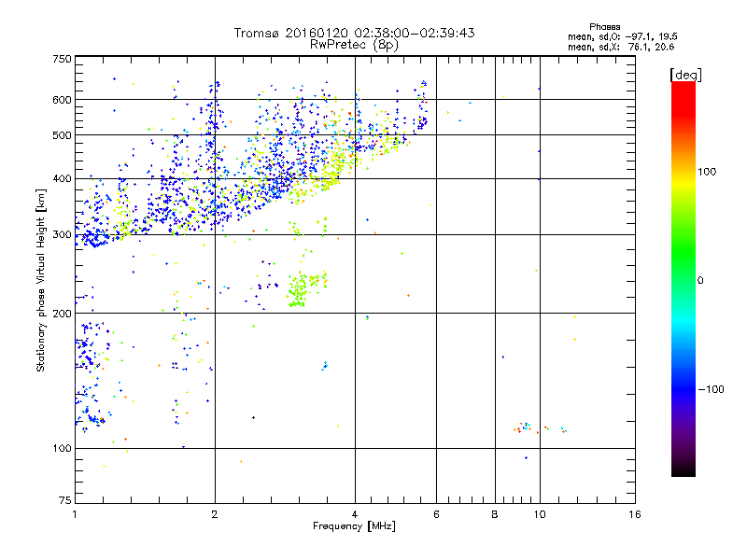Click the x-axis tick label "16"
Image resolution: width=747 pixels, height=560 pixels.
point(635,514)
